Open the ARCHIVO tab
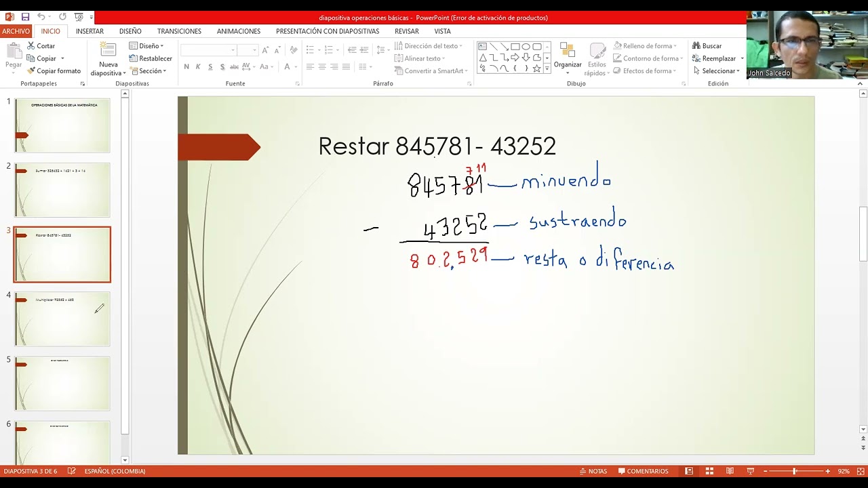Viewport: 868px width, 488px height. (16, 31)
